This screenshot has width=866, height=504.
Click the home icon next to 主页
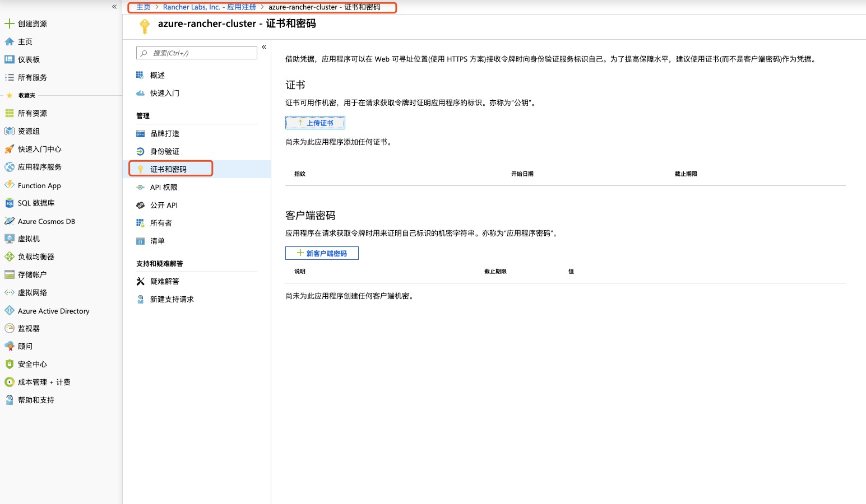[9, 41]
